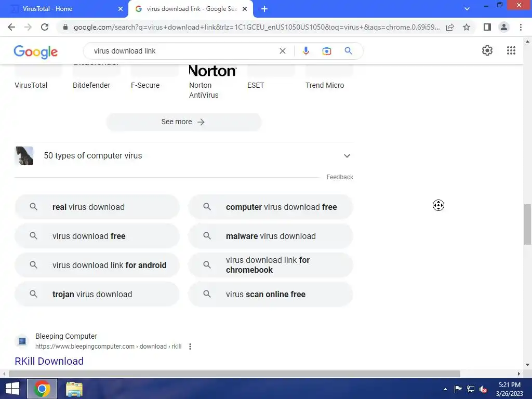The height and width of the screenshot is (399, 532).
Task: Open Action Center flag icon
Action: [458, 389]
